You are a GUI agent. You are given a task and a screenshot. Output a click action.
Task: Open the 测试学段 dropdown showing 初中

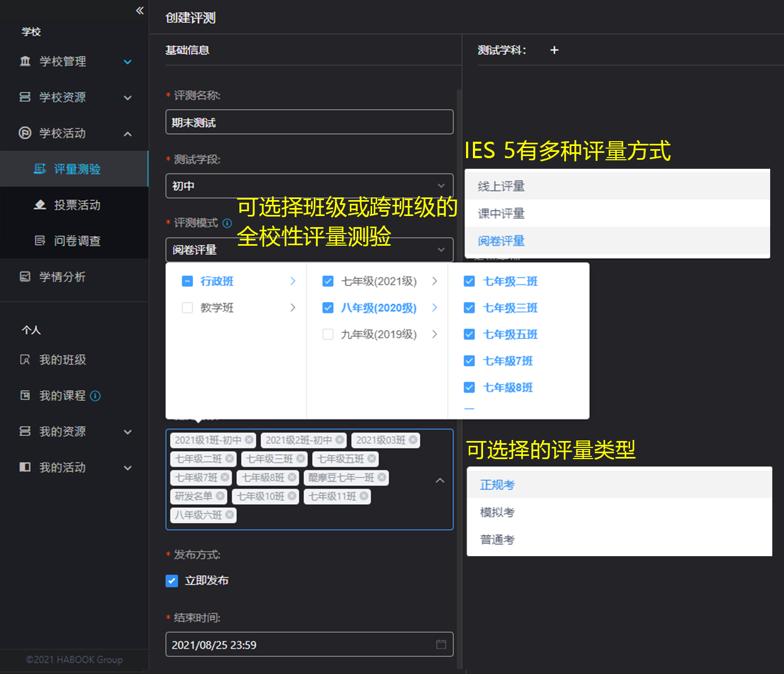pos(309,186)
